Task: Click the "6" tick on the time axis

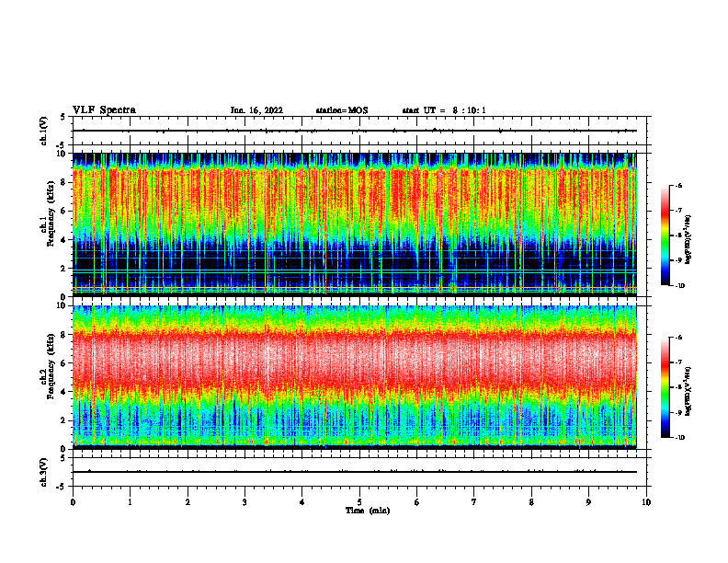Action: coord(417,502)
